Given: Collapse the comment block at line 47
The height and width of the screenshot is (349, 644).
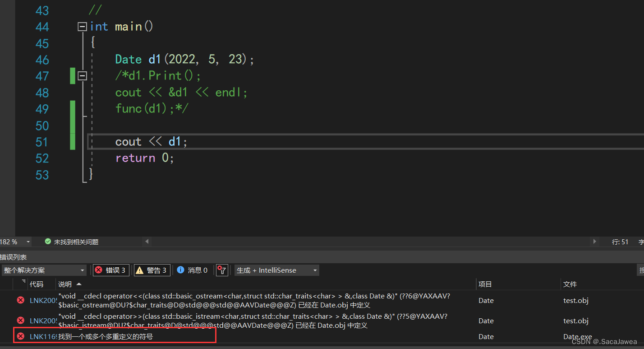Looking at the screenshot, I should [82, 76].
